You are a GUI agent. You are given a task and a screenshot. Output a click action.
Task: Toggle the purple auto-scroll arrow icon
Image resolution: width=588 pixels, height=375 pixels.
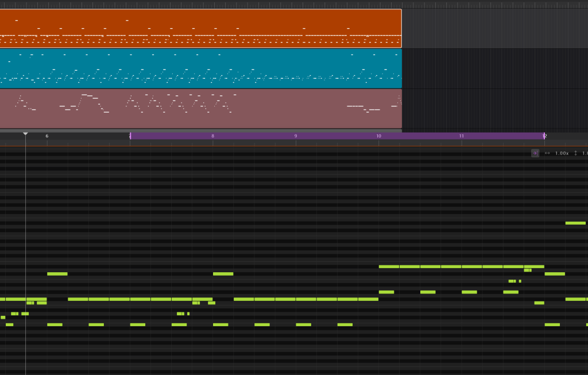(535, 153)
